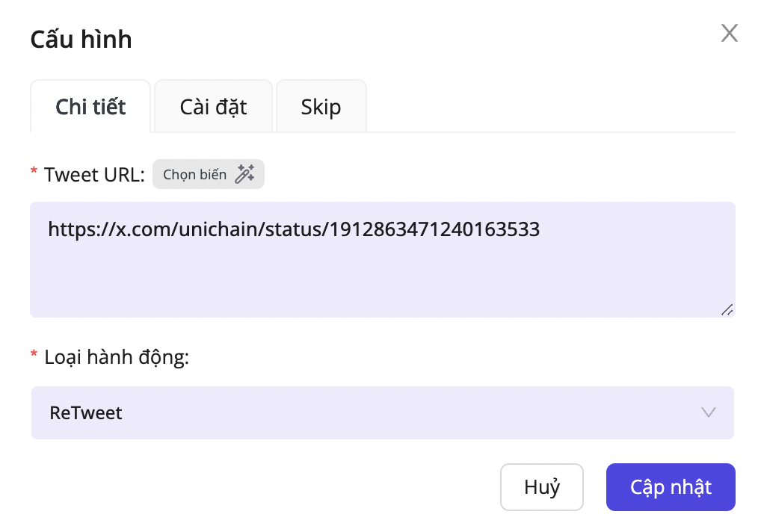Save changes with Cập nhật button
This screenshot has height=532, width=761.
point(670,487)
